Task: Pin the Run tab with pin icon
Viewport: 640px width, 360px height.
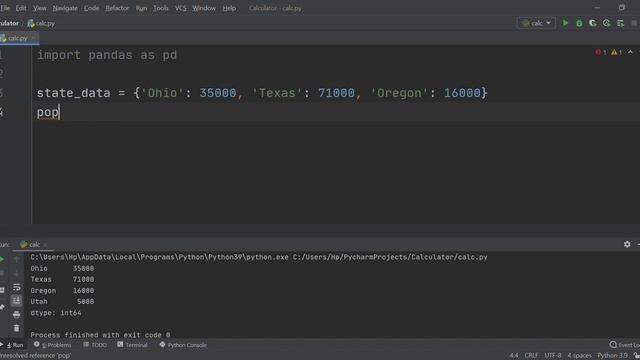Action: 2,307
